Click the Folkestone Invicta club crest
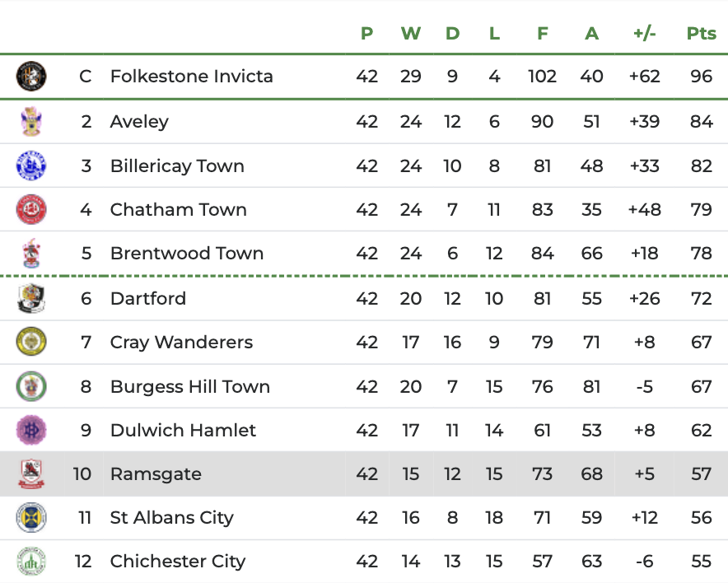 pyautogui.click(x=31, y=77)
